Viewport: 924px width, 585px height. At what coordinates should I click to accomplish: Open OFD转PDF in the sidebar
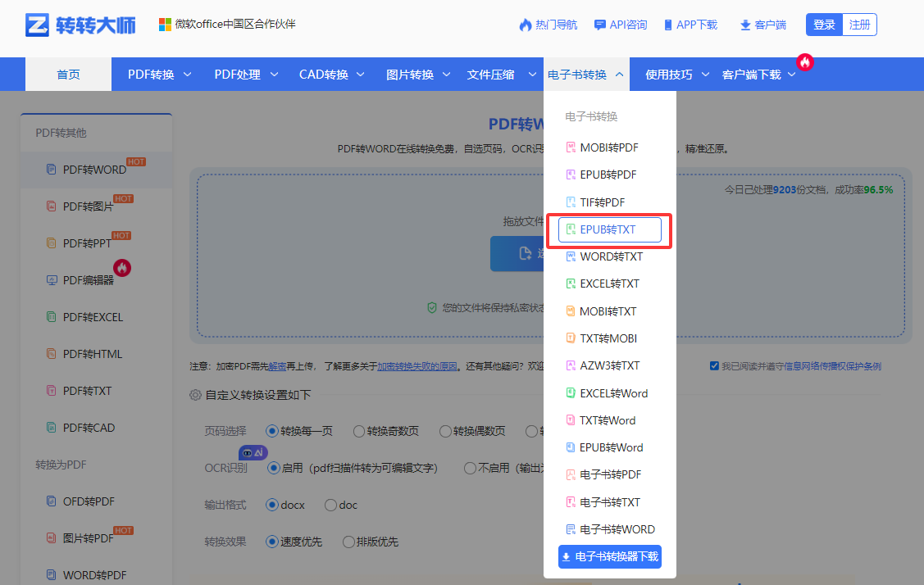click(89, 501)
